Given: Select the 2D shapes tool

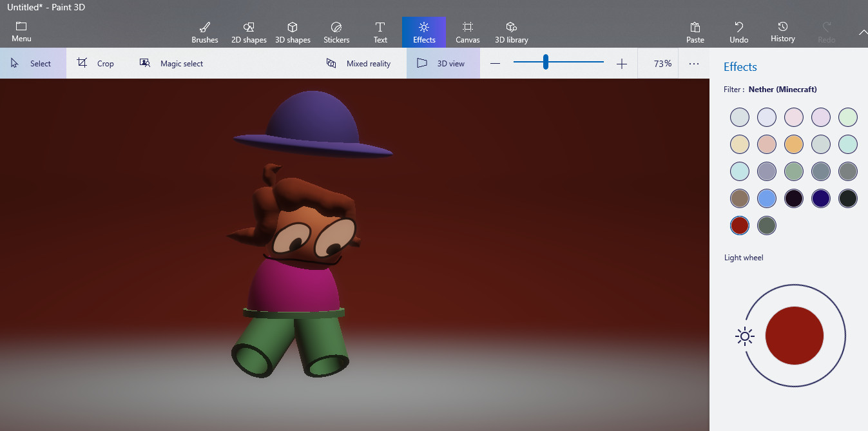Looking at the screenshot, I should pos(249,32).
